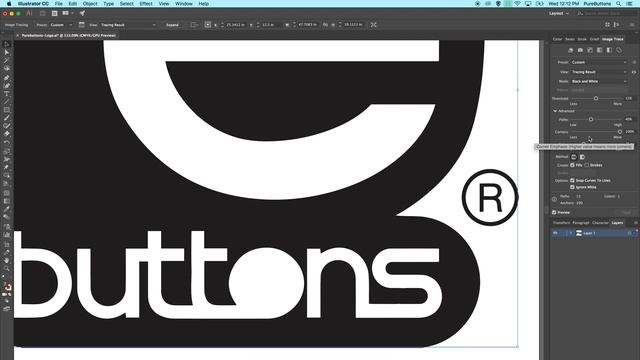Select the Paintbrush tool
The image size is (640, 360).
coord(7,118)
